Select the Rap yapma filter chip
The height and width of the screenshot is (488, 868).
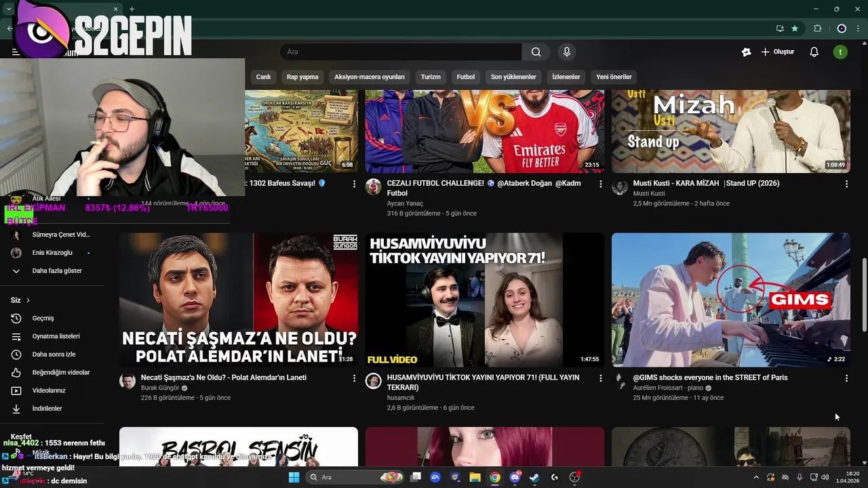302,77
